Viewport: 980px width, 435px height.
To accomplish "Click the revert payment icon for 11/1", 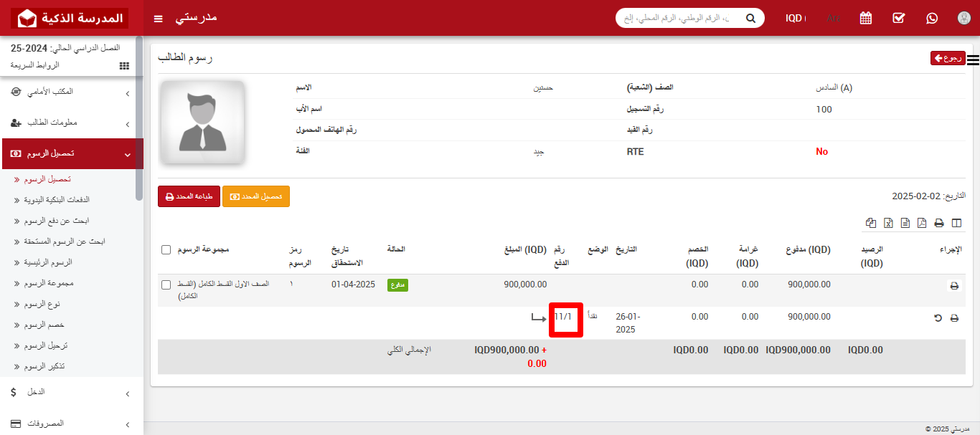I will tap(938, 317).
